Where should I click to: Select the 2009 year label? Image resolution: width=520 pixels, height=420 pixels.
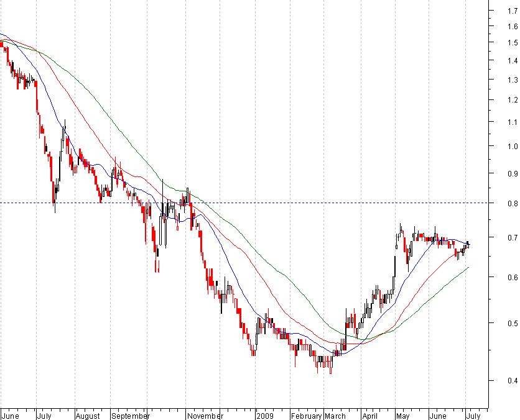[265, 416]
